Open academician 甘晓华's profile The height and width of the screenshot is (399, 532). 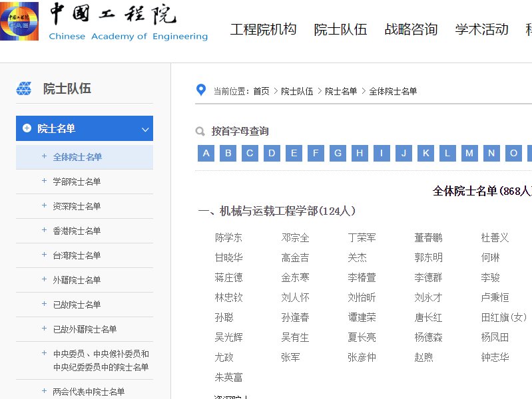[228, 257]
